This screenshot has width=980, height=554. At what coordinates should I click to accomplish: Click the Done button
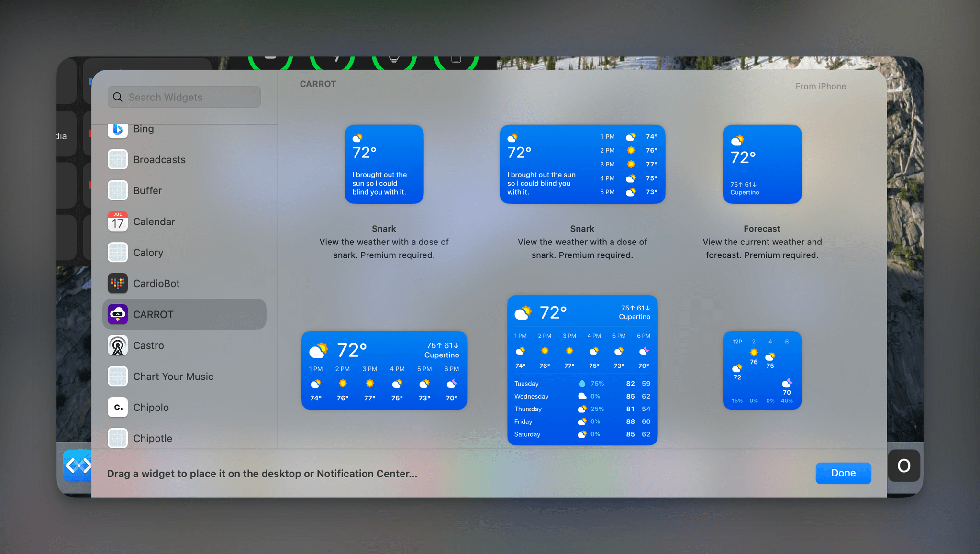[843, 473]
